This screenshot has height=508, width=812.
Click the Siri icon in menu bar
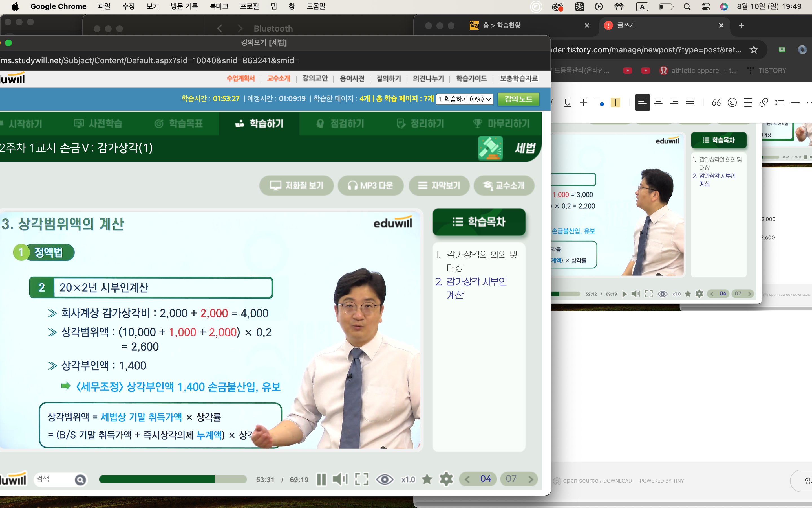pyautogui.click(x=724, y=7)
